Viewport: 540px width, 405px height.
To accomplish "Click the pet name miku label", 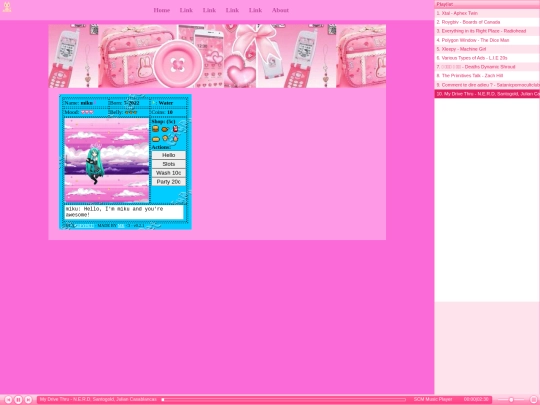I will coord(86,103).
